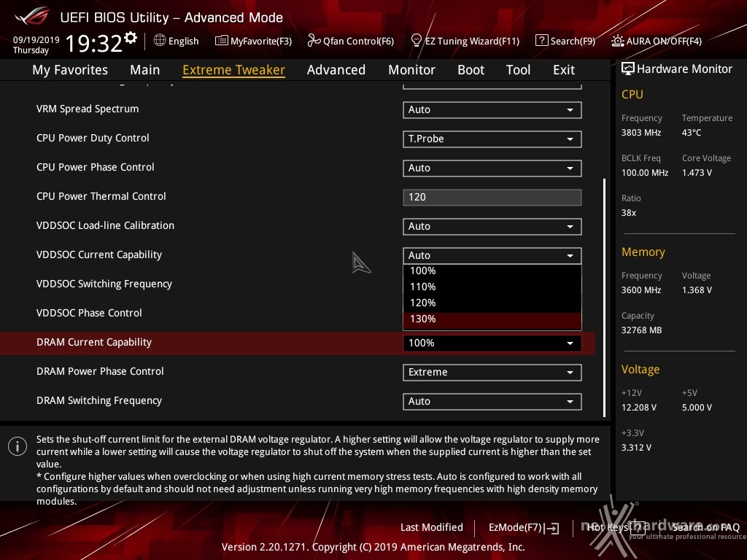This screenshot has height=560, width=747.
Task: Click the globe language icon
Action: pos(160,41)
